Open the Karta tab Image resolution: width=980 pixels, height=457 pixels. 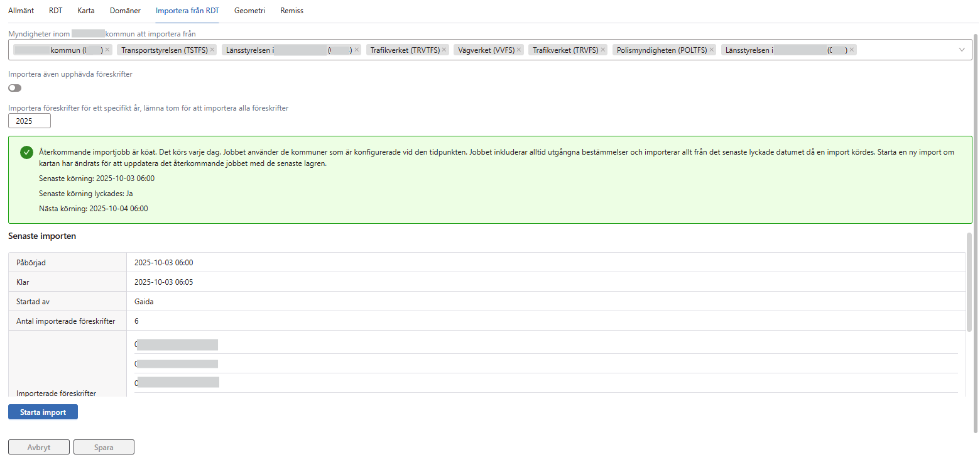tap(86, 11)
